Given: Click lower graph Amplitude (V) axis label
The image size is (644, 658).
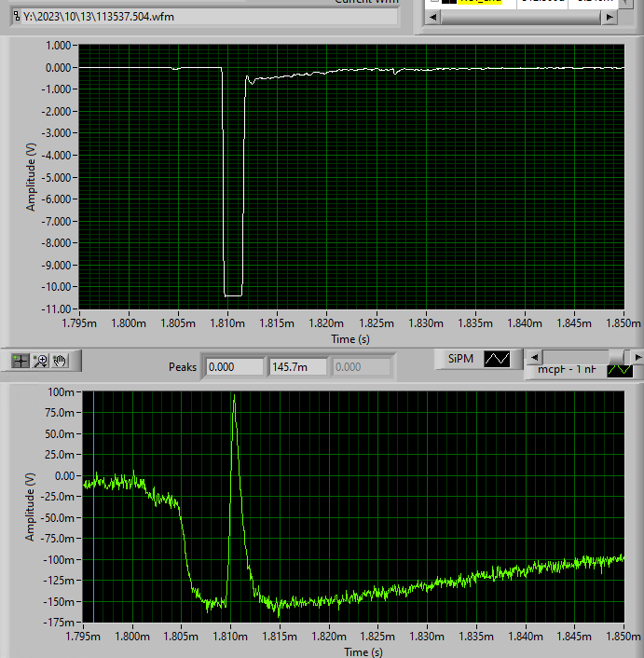Looking at the screenshot, I should click(30, 506).
